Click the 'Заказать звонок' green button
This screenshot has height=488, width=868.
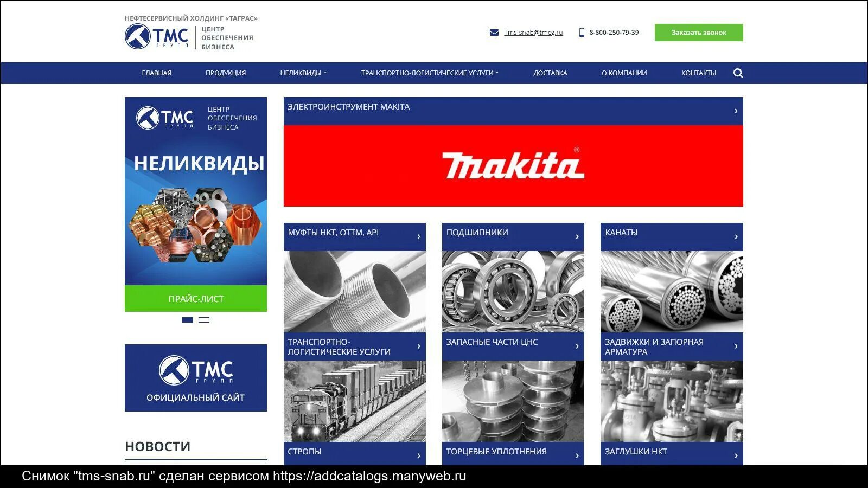pos(699,33)
